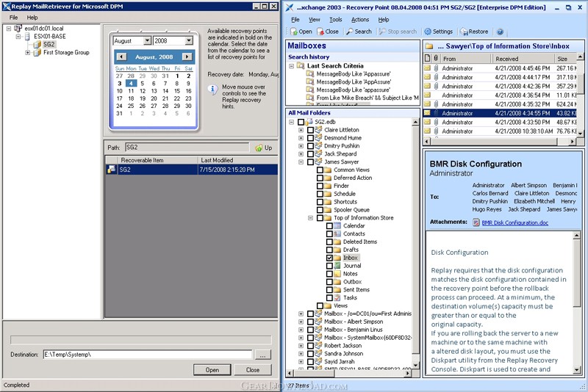Viewport: 588px width, 392px height.
Task: Check the Robert Jackson mailbox checkbox
Action: pyautogui.click(x=310, y=346)
